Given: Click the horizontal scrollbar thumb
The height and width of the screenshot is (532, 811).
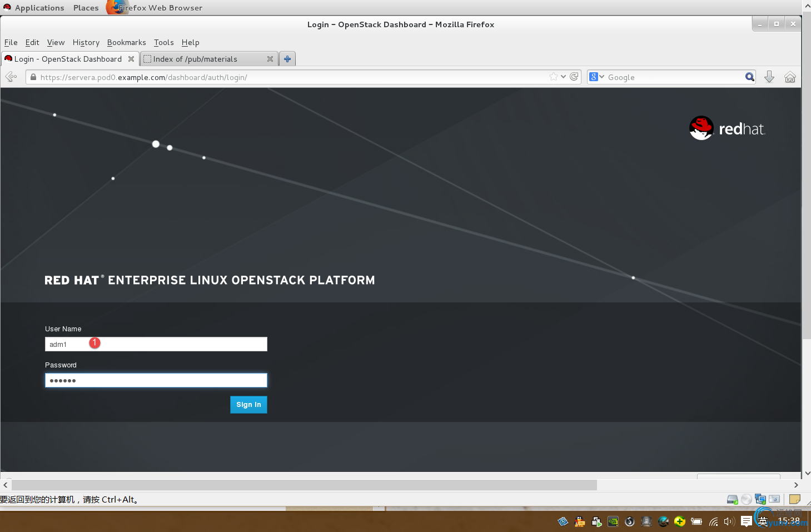Looking at the screenshot, I should 304,485.
